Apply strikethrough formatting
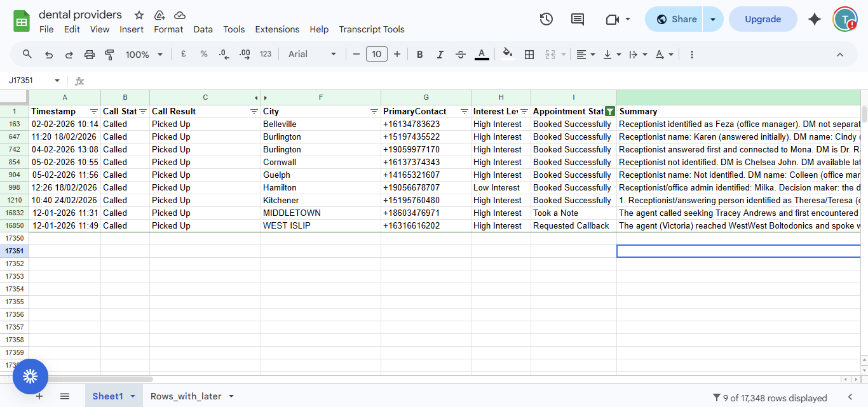 (461, 55)
